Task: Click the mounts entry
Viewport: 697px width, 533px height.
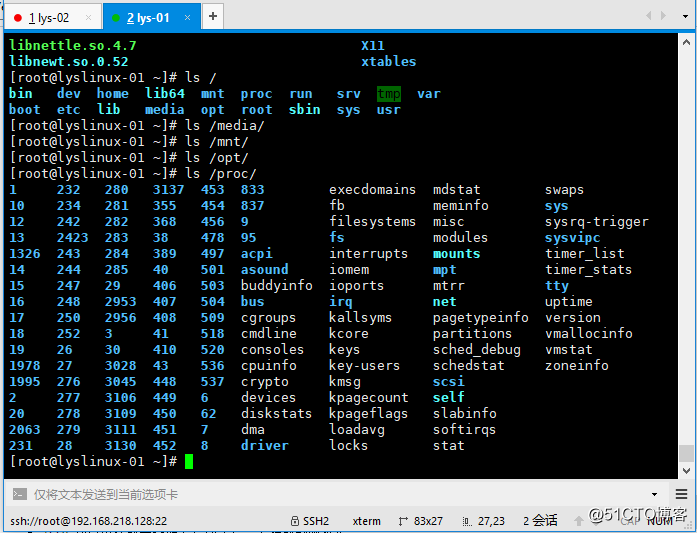Action: pos(457,253)
